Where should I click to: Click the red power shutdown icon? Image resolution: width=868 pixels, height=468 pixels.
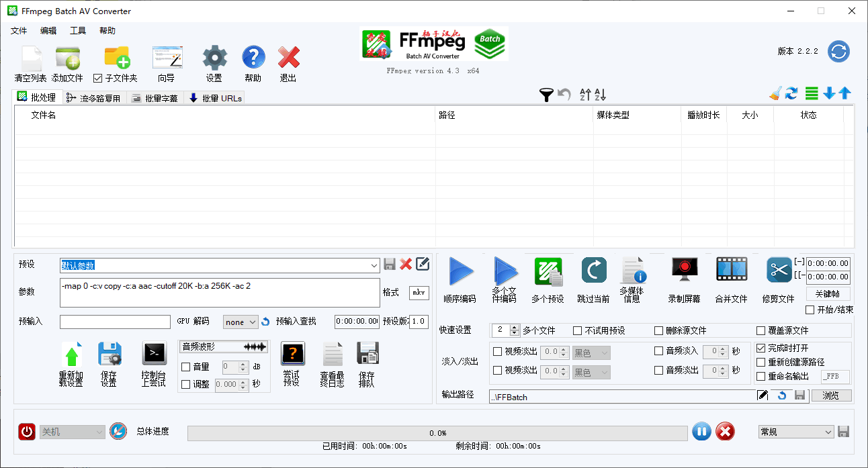coord(27,432)
